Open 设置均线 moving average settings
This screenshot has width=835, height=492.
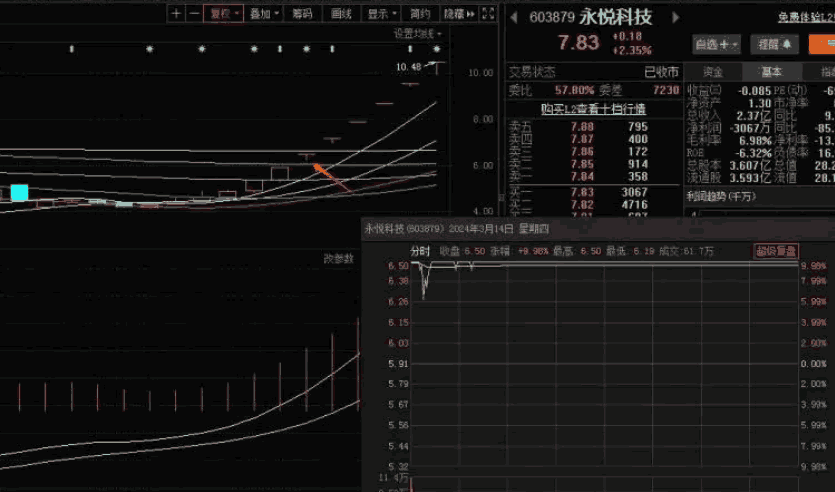pos(418,34)
